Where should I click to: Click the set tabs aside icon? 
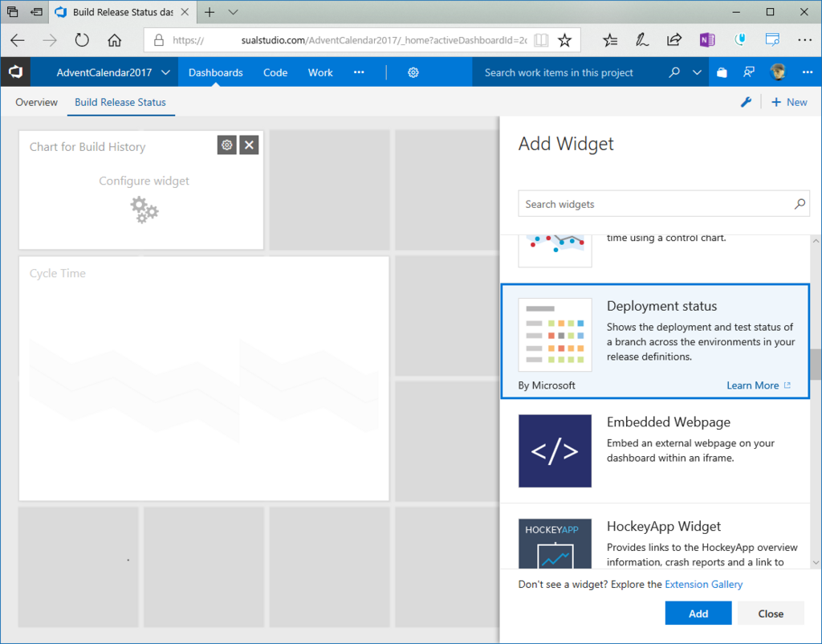[36, 12]
